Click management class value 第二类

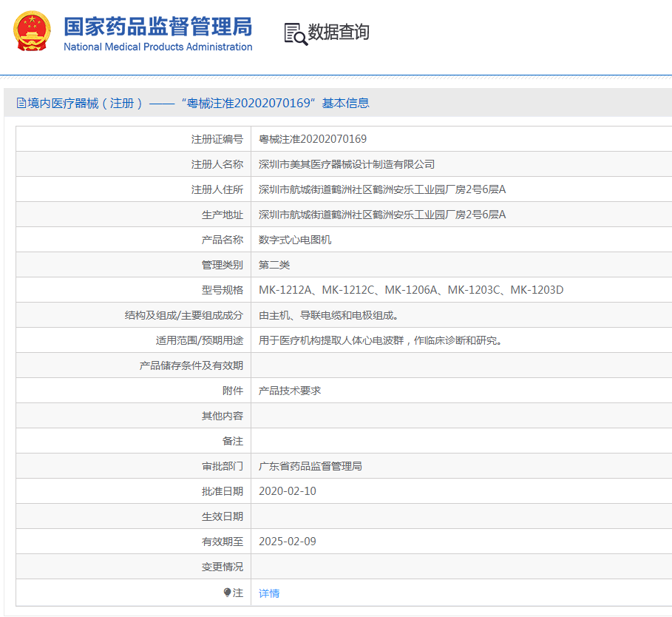[x=274, y=265]
